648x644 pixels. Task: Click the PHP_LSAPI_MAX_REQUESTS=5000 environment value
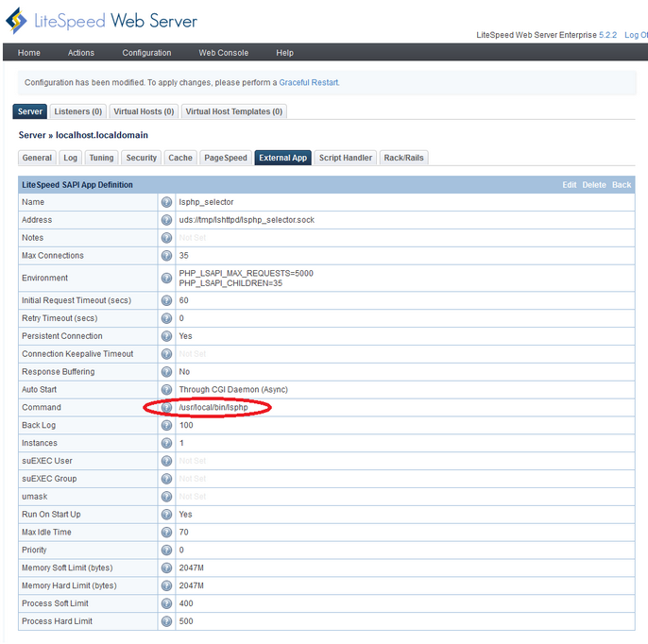pyautogui.click(x=246, y=273)
